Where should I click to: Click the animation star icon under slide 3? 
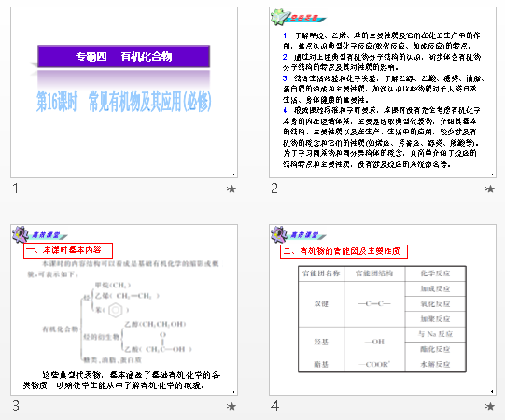click(231, 406)
